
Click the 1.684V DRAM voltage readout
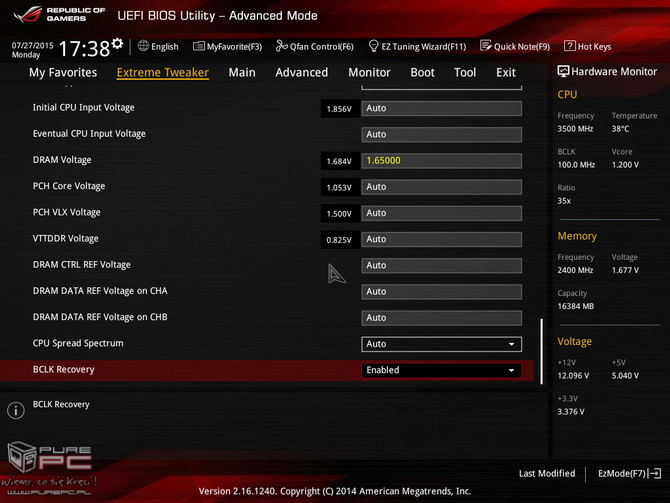coord(339,161)
